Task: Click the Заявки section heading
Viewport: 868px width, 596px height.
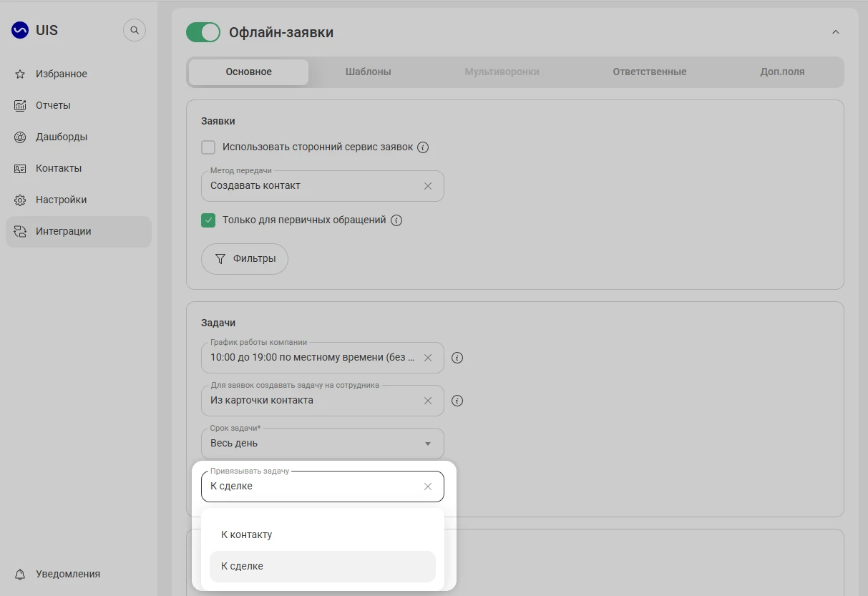Action: (218, 121)
